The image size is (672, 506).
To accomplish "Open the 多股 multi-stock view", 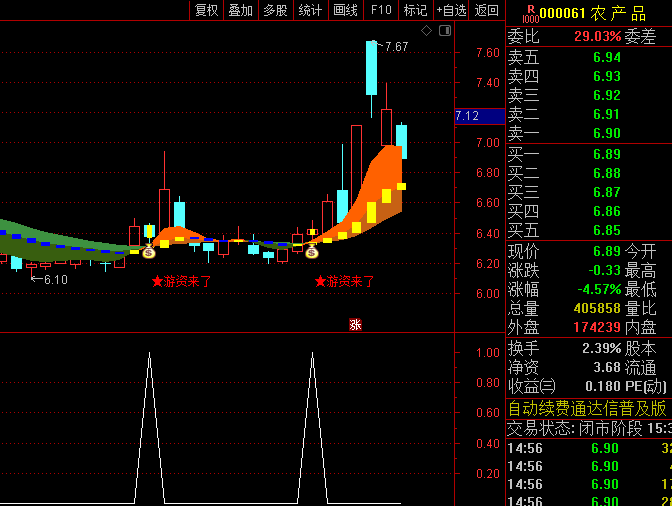I will coord(275,10).
